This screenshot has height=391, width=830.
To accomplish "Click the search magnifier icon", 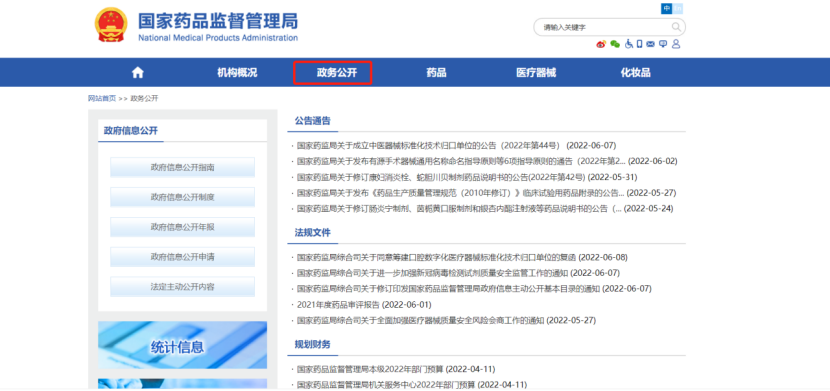I will [676, 27].
